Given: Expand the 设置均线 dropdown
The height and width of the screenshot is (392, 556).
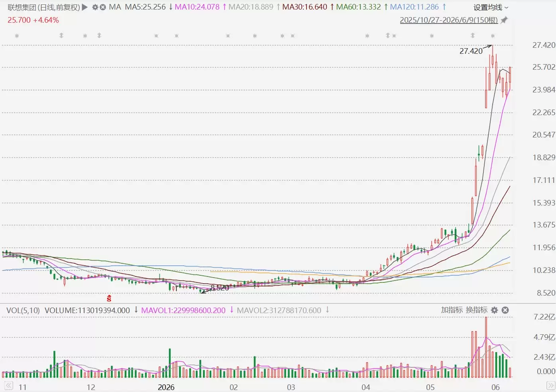Looking at the screenshot, I should (491, 8).
